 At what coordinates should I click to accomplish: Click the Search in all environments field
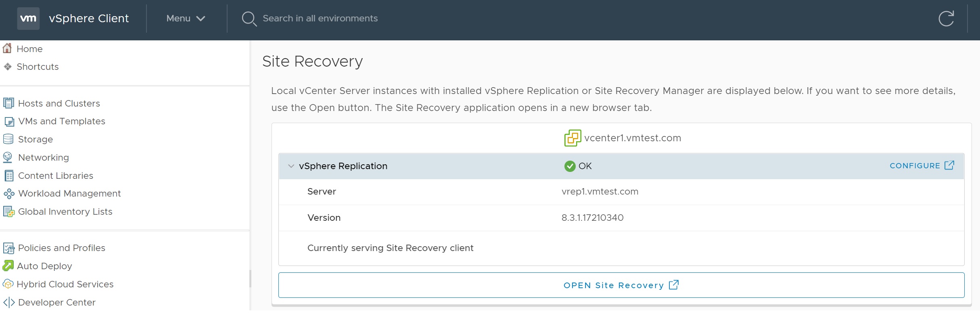coord(320,19)
